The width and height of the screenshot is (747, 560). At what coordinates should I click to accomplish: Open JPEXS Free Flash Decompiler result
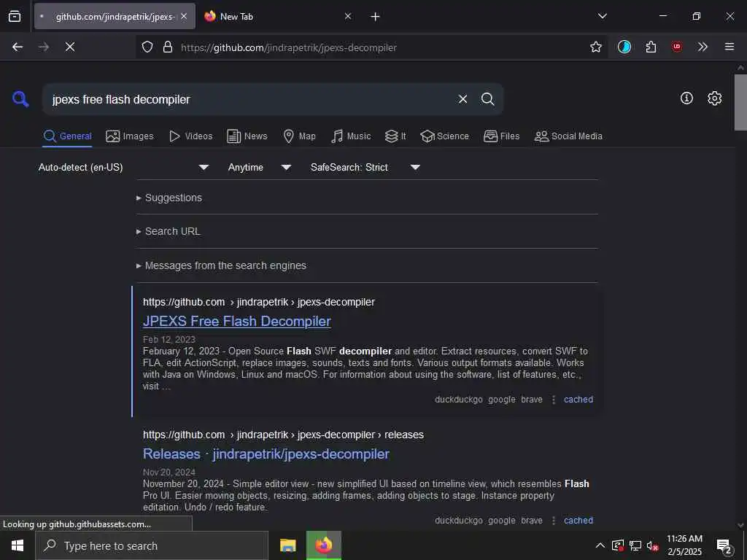[237, 321]
